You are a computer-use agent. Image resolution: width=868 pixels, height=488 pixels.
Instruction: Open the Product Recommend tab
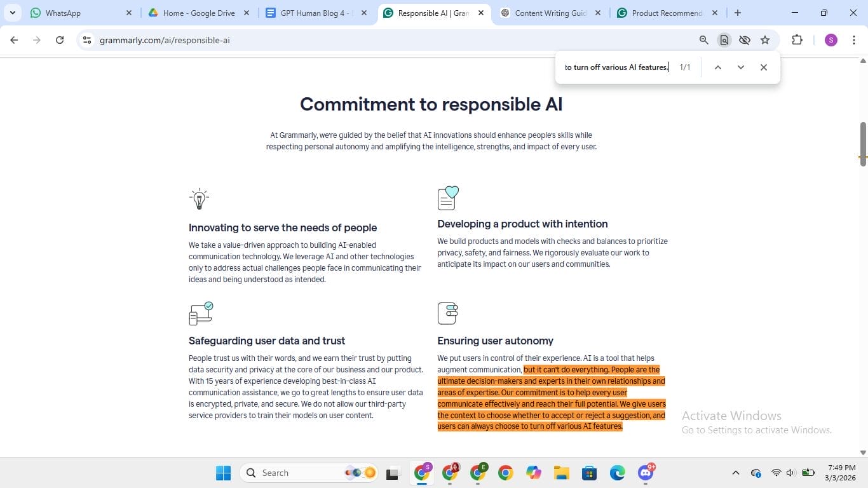667,13
